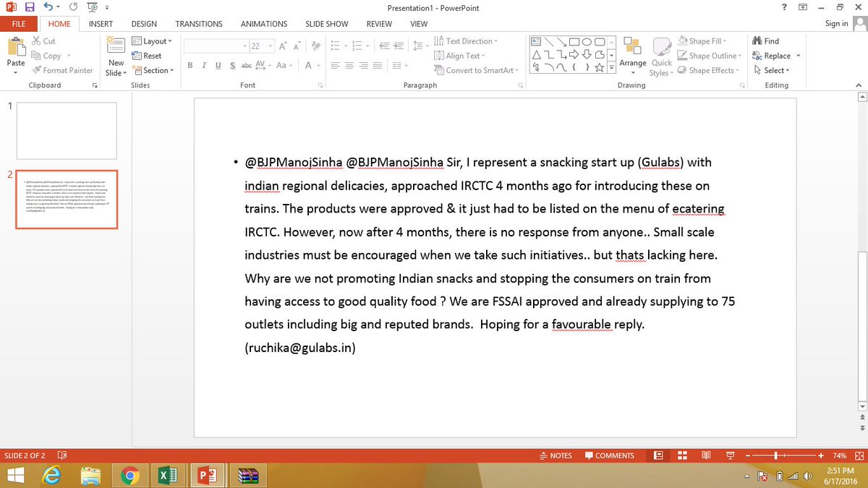868x488 pixels.
Task: Open the Section dropdown
Action: point(153,70)
